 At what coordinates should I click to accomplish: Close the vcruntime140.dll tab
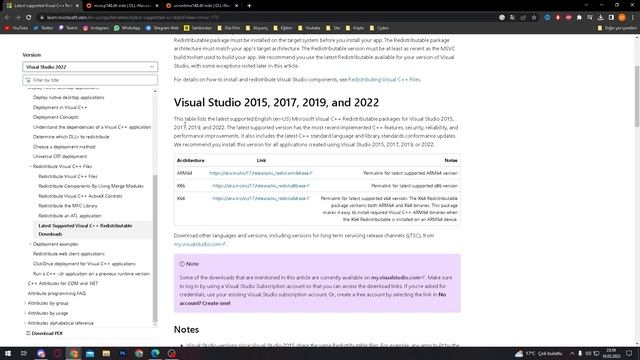point(237,6)
